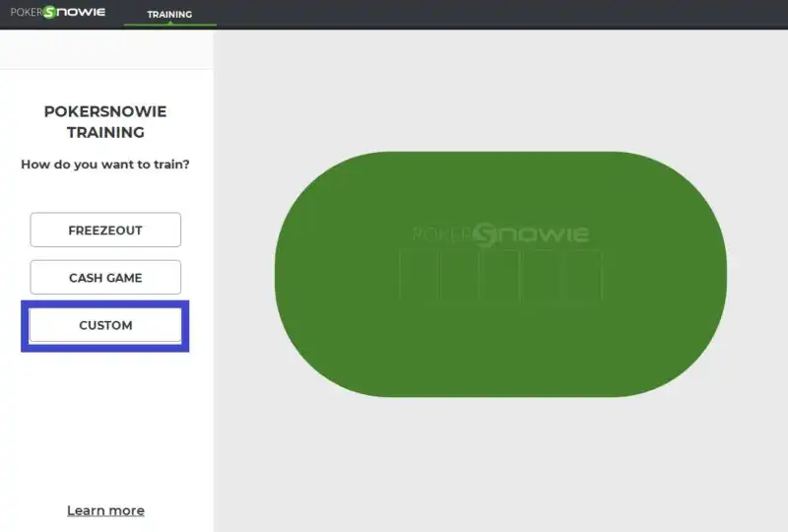The image size is (788, 532).
Task: Click the POKERSNOWIE TRAINING heading
Action: (105, 122)
